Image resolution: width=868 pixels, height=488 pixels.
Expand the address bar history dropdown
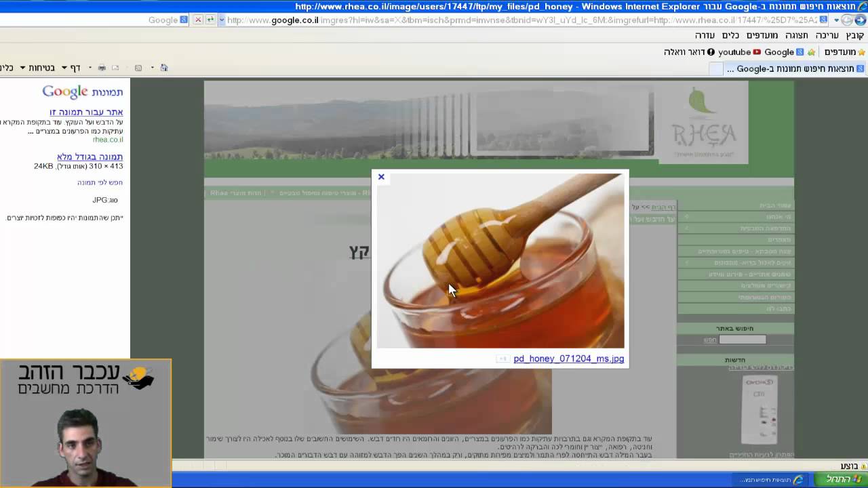(x=222, y=20)
